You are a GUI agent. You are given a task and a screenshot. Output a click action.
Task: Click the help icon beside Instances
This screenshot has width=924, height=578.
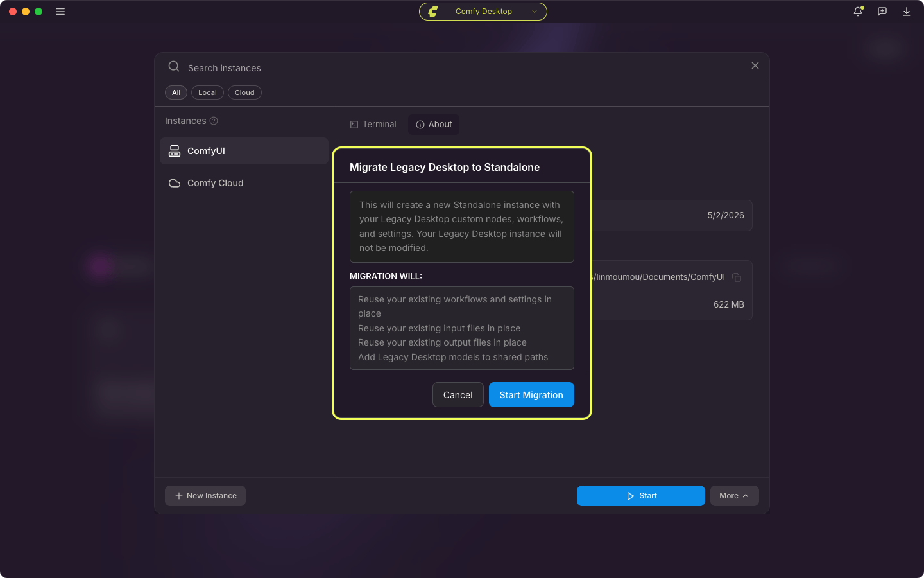coord(214,121)
